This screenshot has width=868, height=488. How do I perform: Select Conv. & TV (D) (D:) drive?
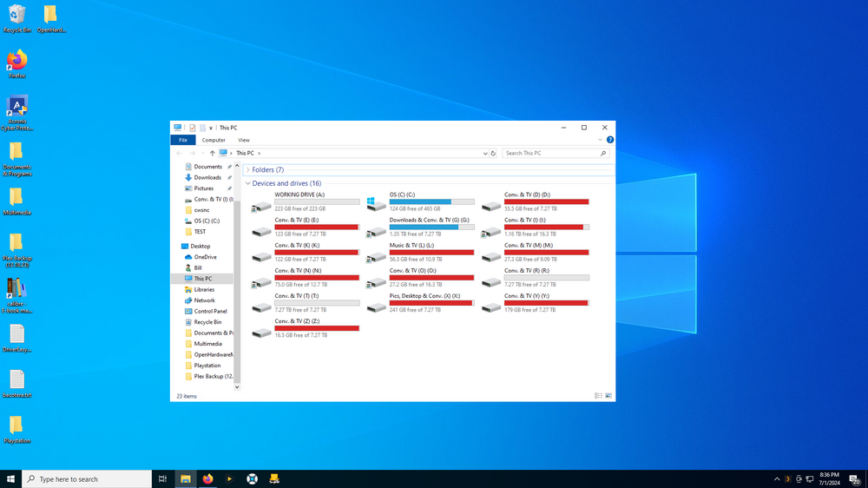pyautogui.click(x=536, y=201)
